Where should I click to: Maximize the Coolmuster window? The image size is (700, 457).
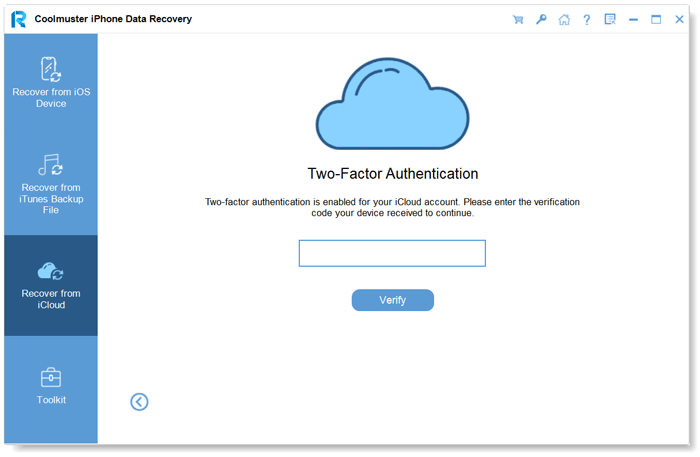tap(656, 20)
